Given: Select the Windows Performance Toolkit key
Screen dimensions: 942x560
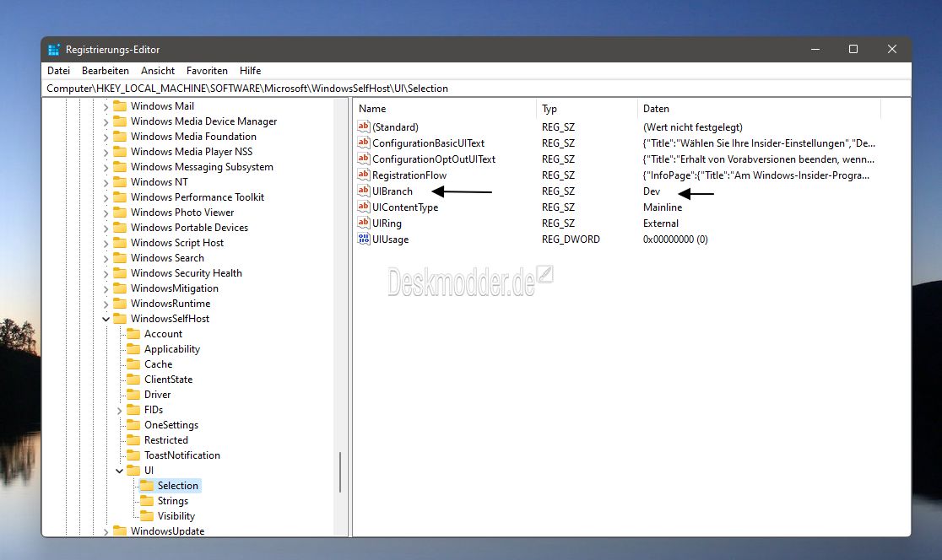Looking at the screenshot, I should click(x=198, y=197).
